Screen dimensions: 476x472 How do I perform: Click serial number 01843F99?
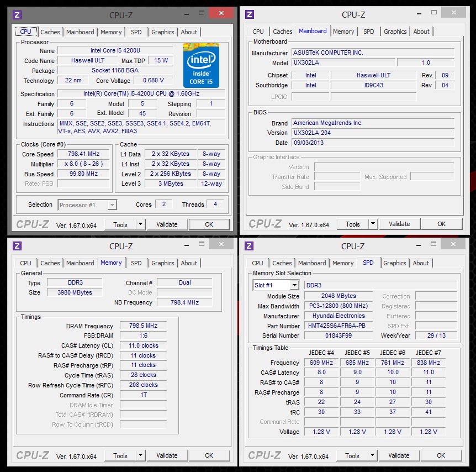[339, 335]
